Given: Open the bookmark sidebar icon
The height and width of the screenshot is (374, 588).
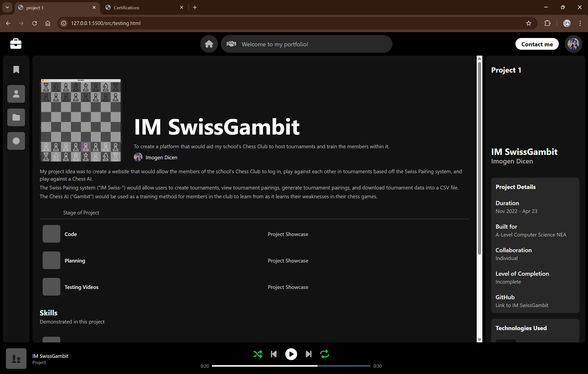Looking at the screenshot, I should pyautogui.click(x=16, y=70).
